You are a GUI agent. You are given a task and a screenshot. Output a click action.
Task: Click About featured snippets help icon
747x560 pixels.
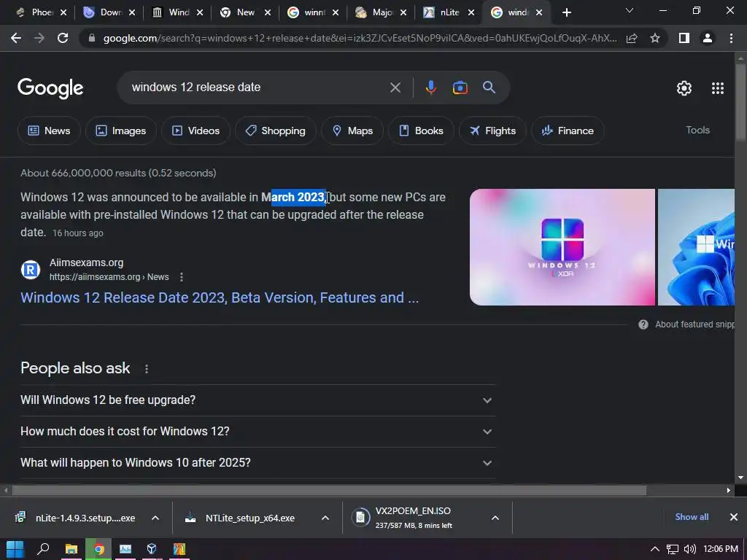pos(643,324)
